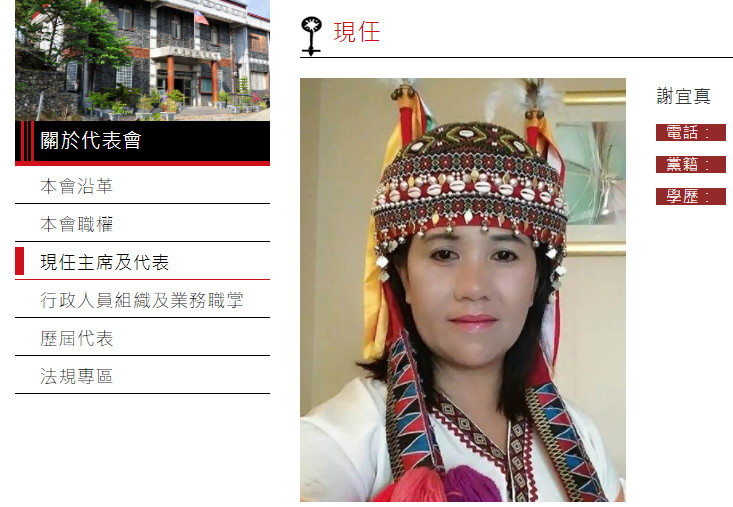Select 現任主席及代表 in the sidebar
The image size is (733, 507).
104,262
